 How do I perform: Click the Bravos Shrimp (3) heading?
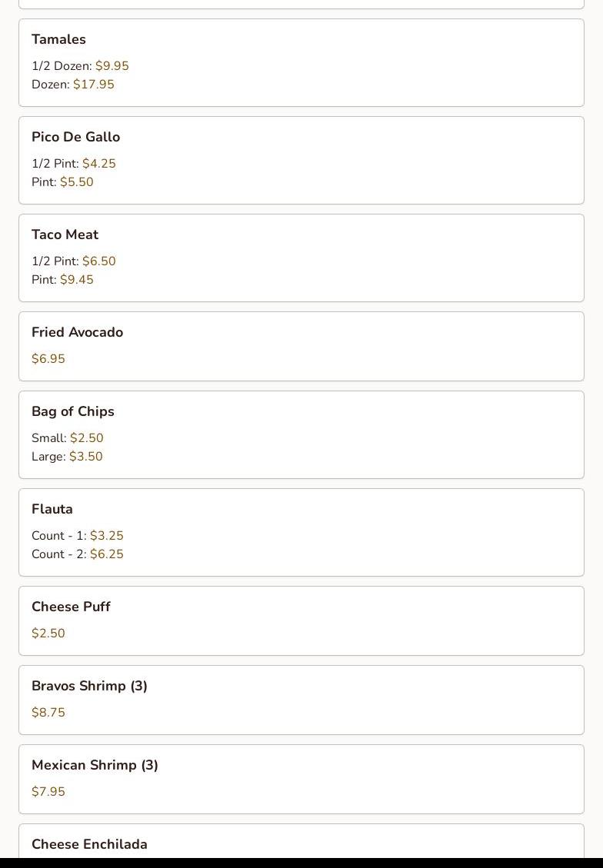click(89, 686)
